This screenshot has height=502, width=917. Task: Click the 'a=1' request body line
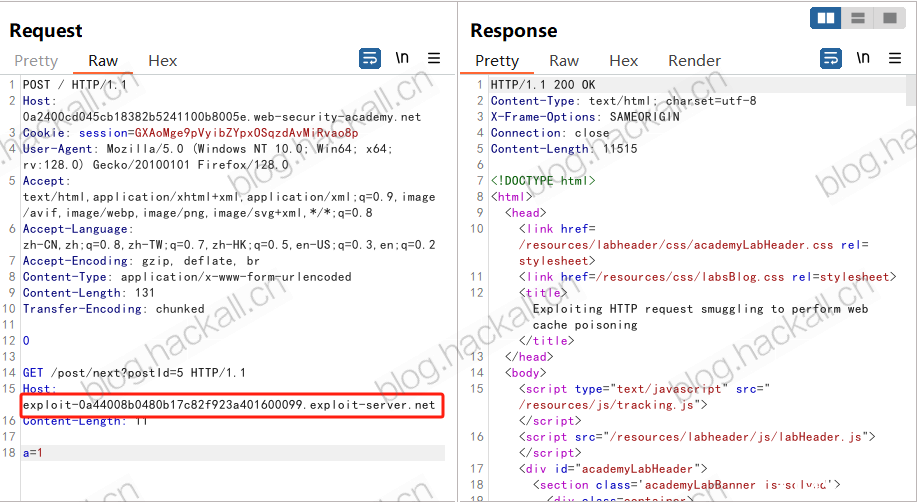coord(33,453)
